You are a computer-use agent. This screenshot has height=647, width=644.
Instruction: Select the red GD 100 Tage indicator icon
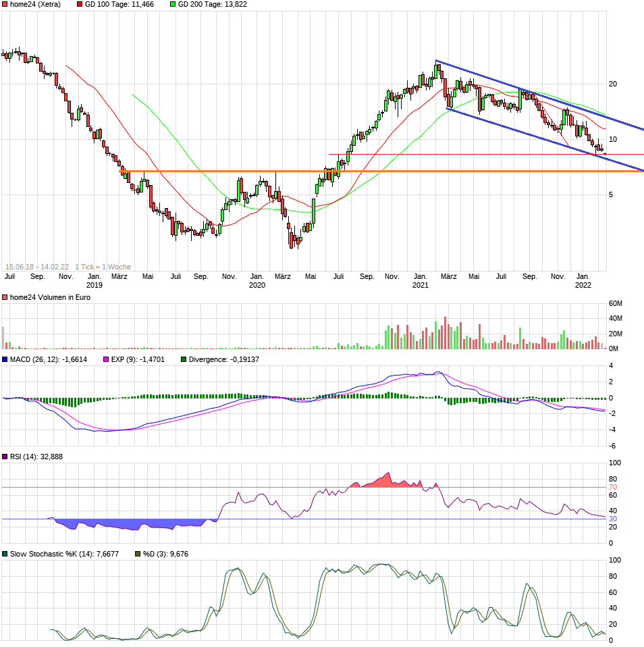(x=79, y=5)
